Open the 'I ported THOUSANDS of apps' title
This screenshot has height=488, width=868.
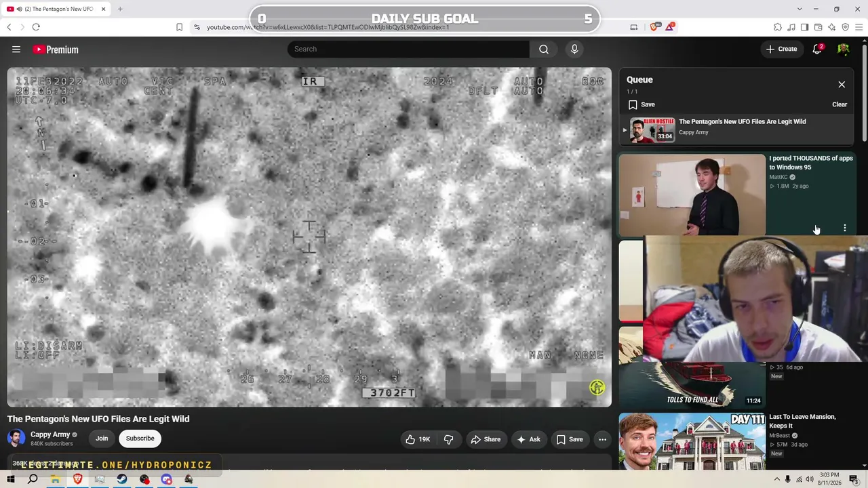811,163
